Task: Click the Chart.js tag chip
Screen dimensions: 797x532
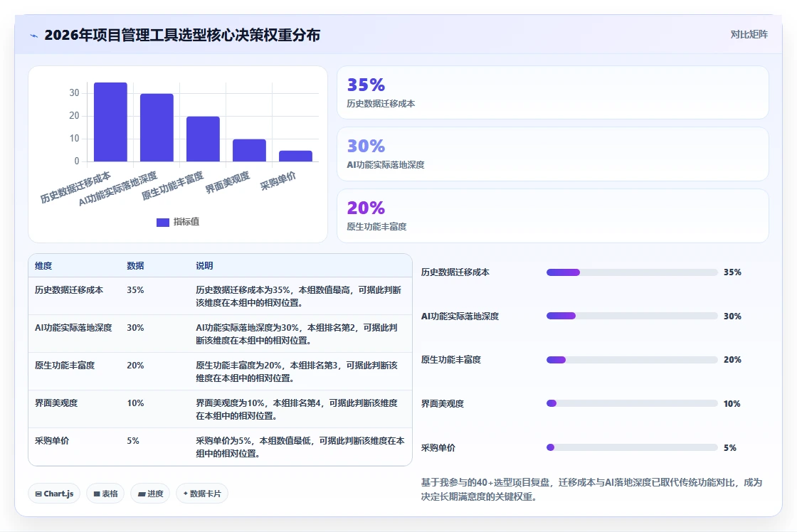Action: coord(54,494)
